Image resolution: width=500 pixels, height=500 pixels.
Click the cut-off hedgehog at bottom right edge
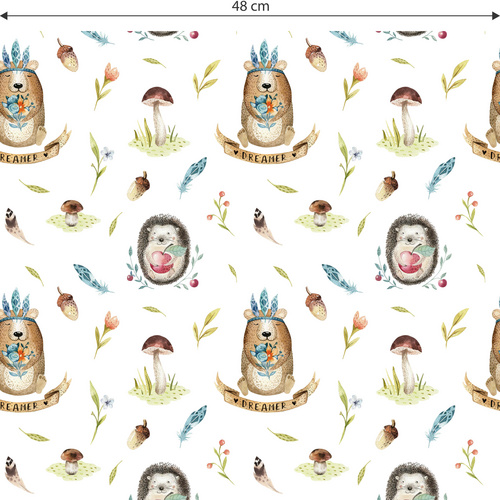pos(413,481)
